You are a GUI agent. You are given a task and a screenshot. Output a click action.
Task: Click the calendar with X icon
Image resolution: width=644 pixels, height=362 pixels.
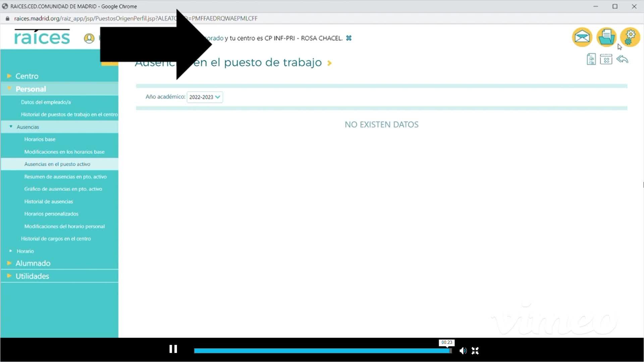click(x=606, y=59)
